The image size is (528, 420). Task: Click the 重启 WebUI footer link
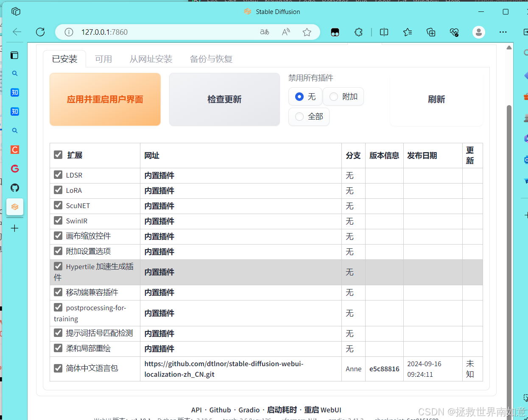tap(323, 410)
